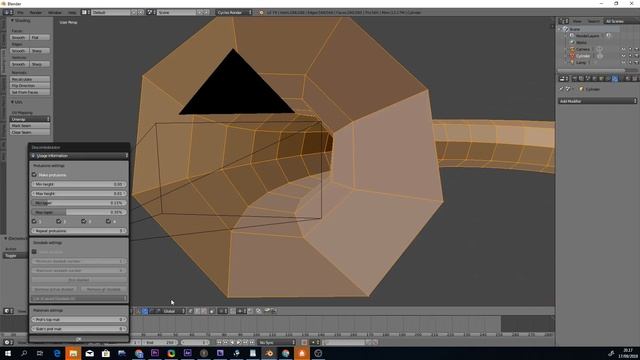Image resolution: width=640 pixels, height=360 pixels.
Task: Click Flip Direction button
Action: coord(30,86)
